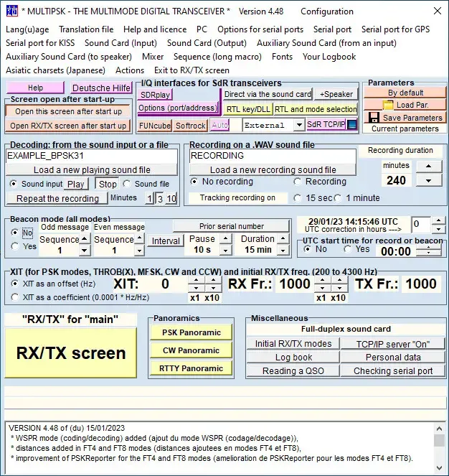
Task: Click the RECORDING file name field
Action: point(273,156)
